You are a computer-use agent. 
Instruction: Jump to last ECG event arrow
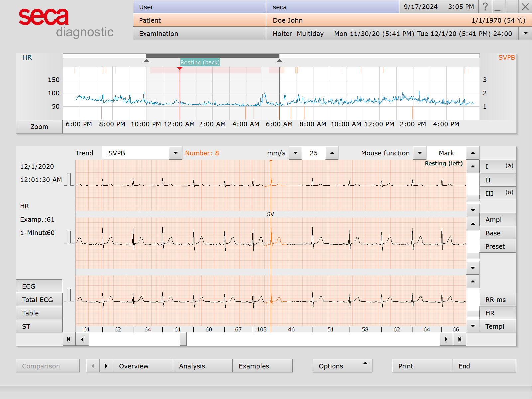coord(460,339)
